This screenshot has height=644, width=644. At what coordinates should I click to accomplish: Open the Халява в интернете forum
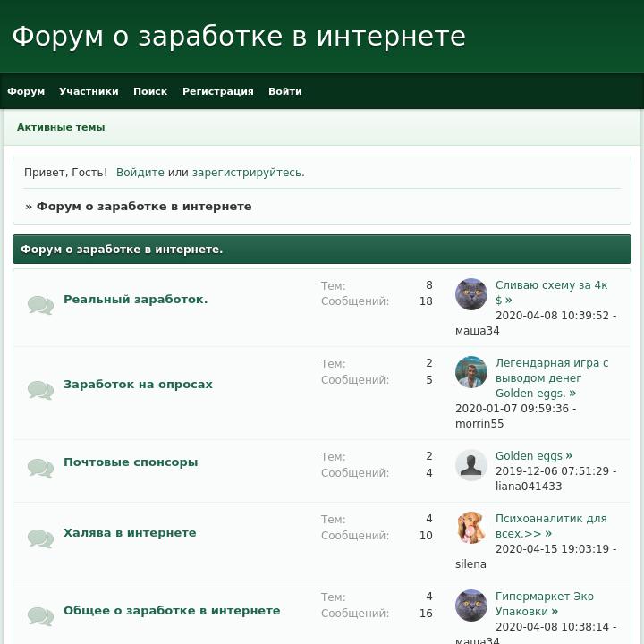[130, 533]
